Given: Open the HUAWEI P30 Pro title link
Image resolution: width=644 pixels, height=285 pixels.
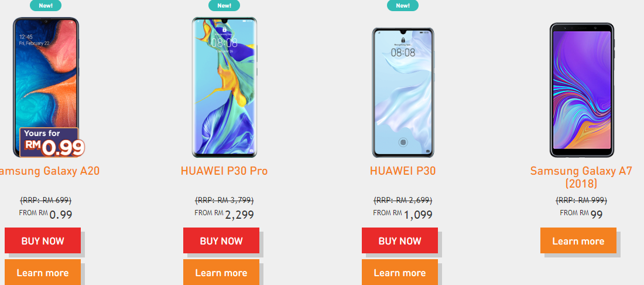Looking at the screenshot, I should coord(224,171).
